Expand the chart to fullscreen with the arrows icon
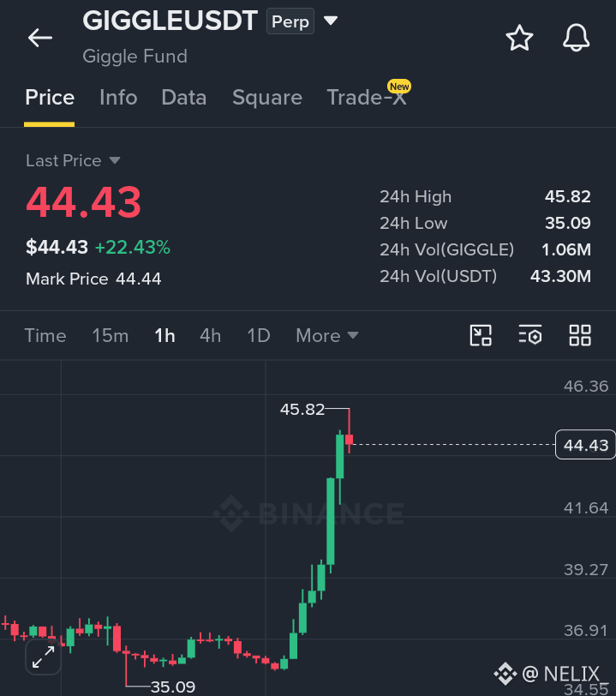616x696 pixels. 43,657
